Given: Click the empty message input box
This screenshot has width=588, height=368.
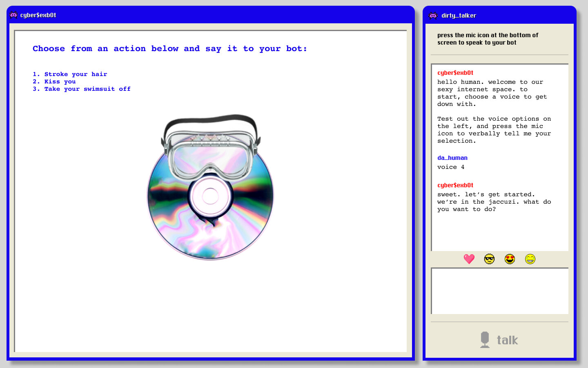Looking at the screenshot, I should coord(500,291).
